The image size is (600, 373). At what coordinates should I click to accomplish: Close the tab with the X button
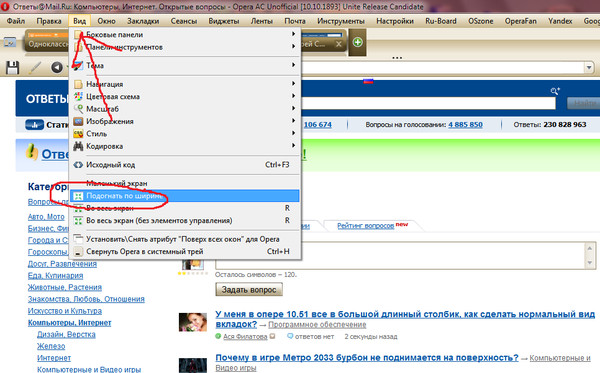339,44
